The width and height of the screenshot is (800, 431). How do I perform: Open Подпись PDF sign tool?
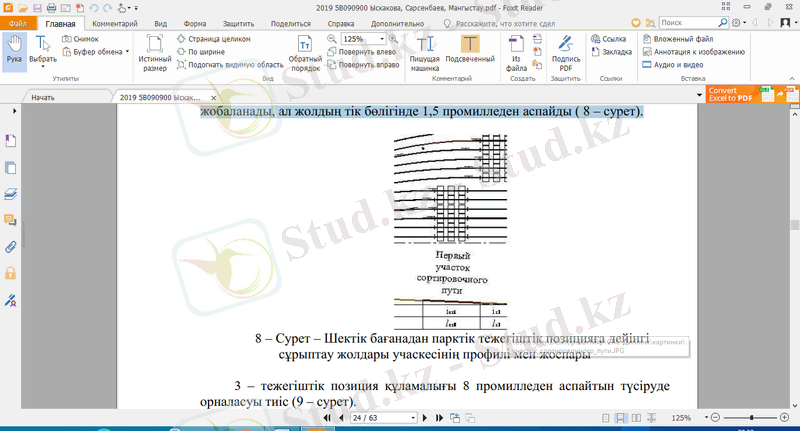pos(566,53)
